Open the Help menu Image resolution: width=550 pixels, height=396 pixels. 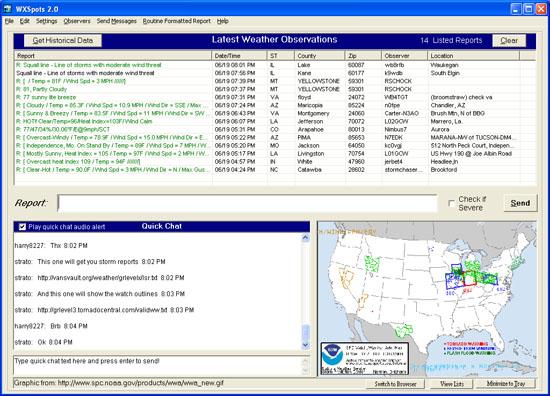222,21
